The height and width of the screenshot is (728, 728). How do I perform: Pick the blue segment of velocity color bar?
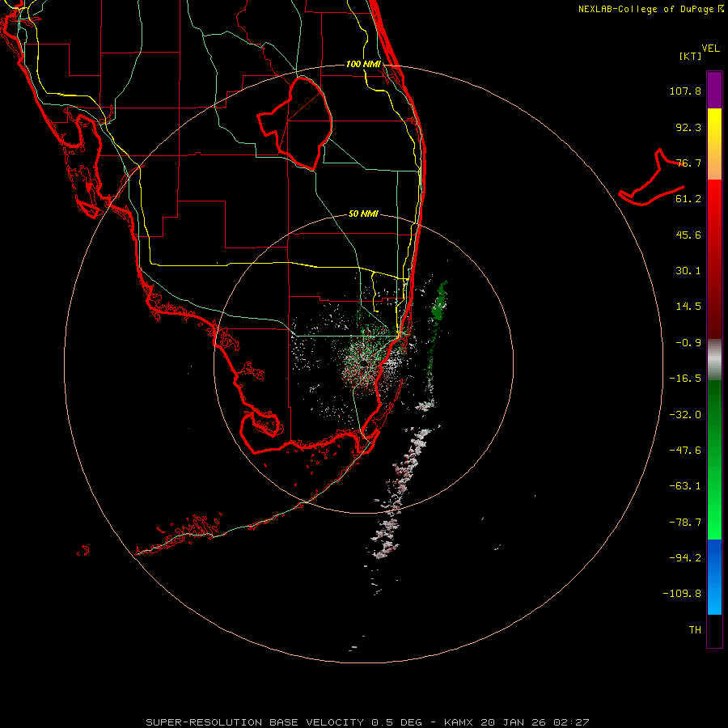(x=714, y=577)
